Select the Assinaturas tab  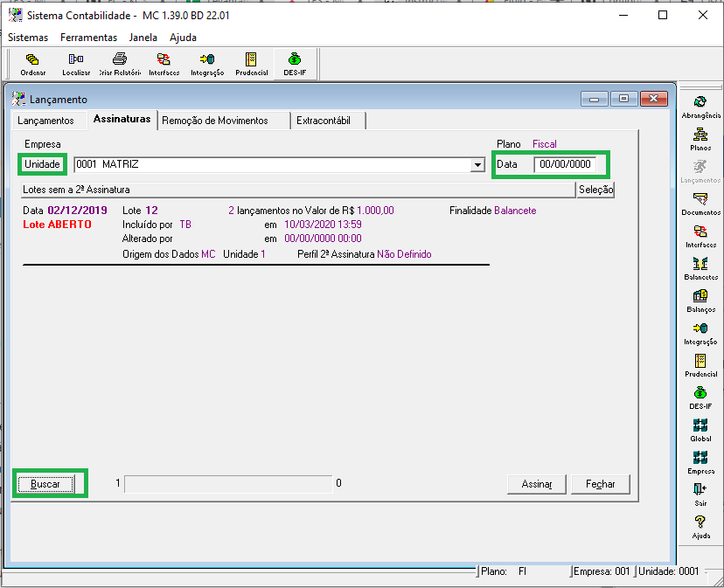click(122, 119)
